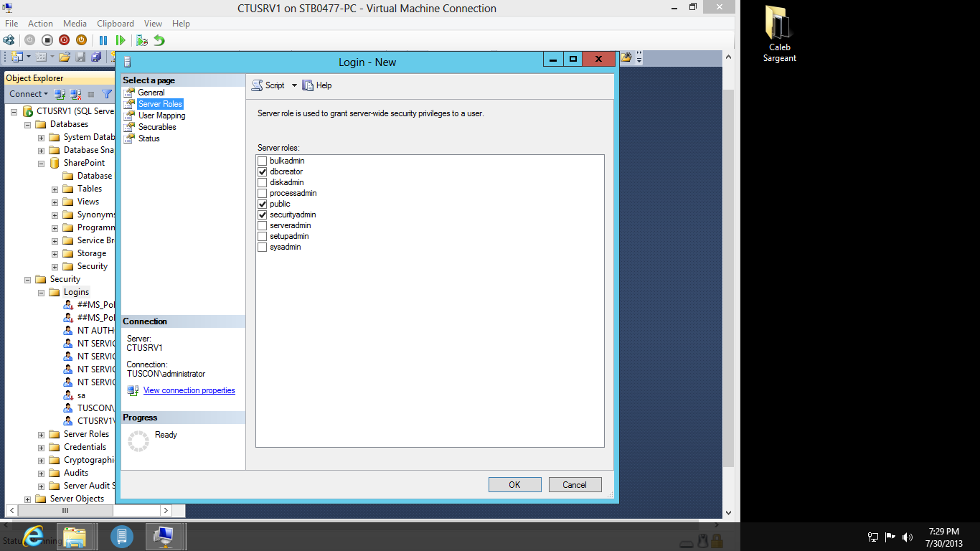Tick the processadmin checkbox
The height and width of the screenshot is (551, 980).
(263, 193)
